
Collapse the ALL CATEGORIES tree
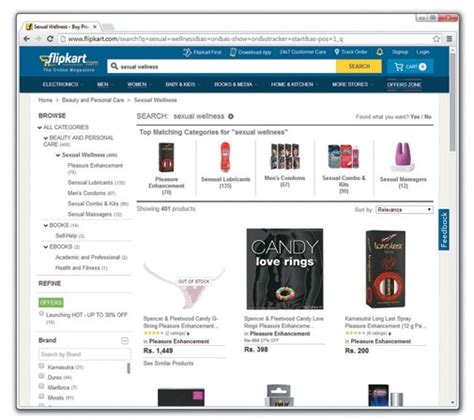(x=40, y=127)
